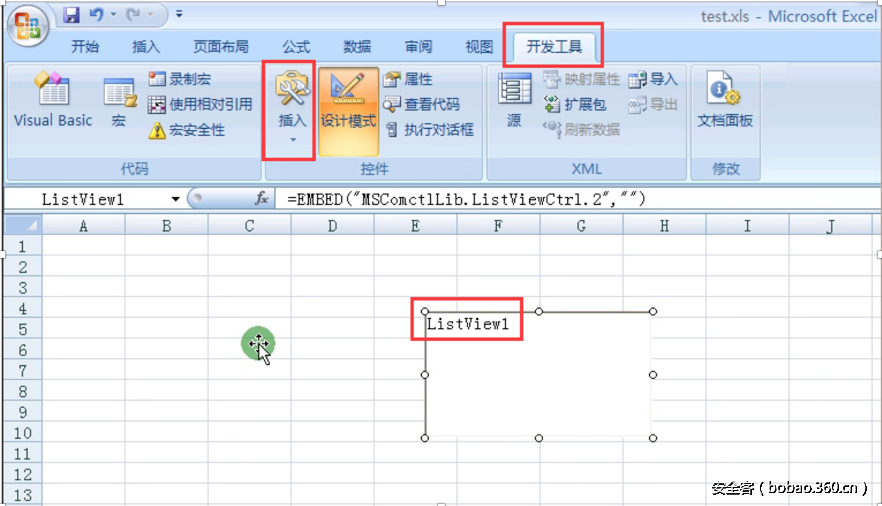Select column D header

[332, 225]
